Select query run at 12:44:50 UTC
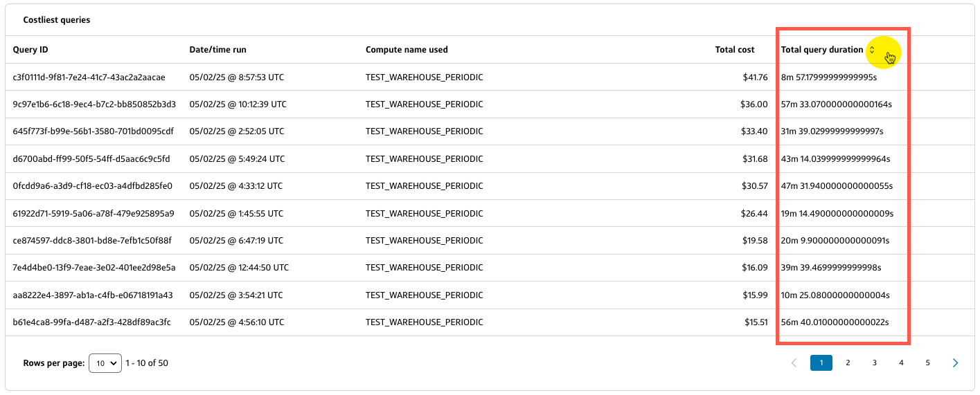Viewport: 980px width, 395px height. pos(239,268)
